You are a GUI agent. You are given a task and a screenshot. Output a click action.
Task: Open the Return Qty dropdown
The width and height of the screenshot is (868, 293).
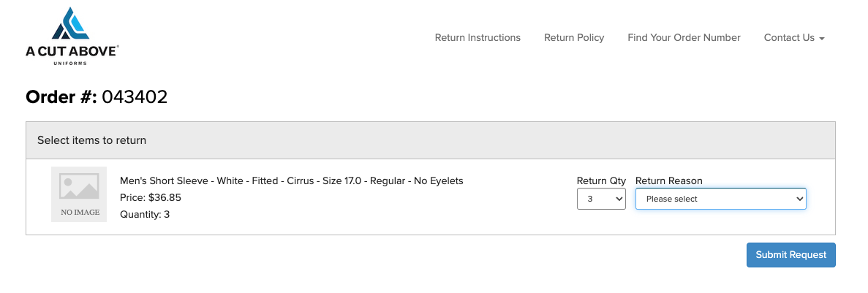coord(601,199)
